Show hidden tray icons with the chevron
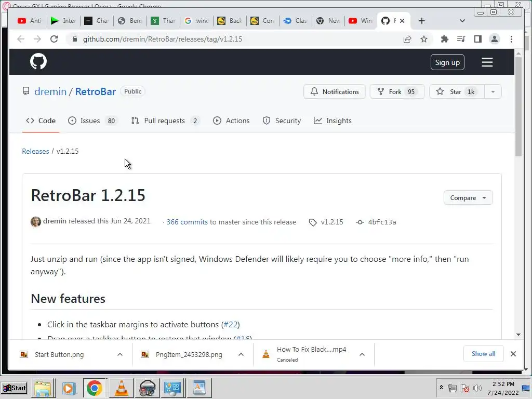 441,388
